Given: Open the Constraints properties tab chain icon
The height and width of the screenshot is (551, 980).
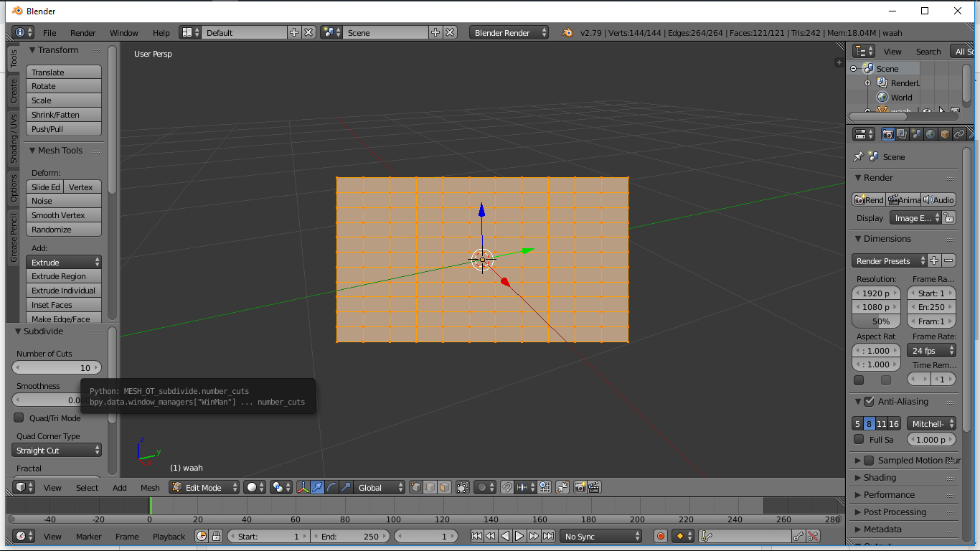Looking at the screenshot, I should 959,134.
